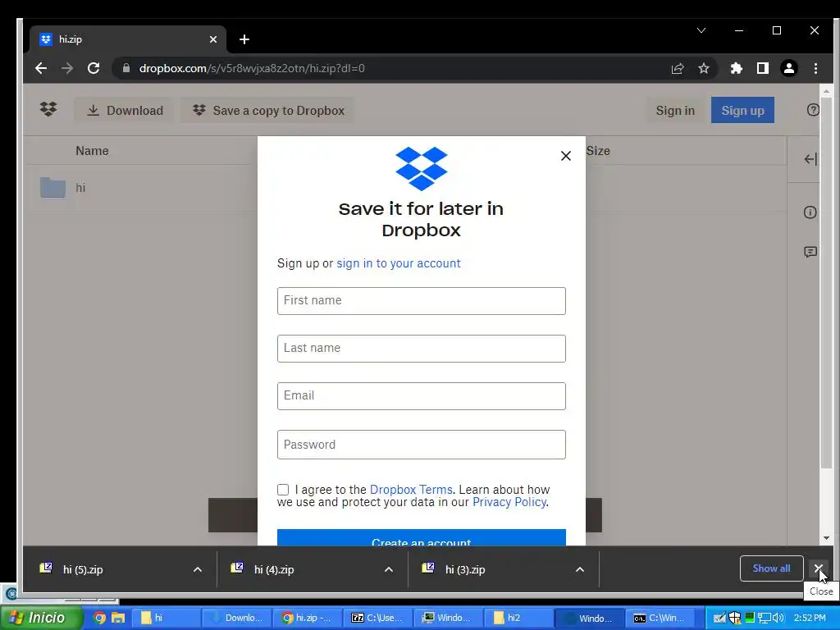Screen dimensions: 840x630
Task: Click the Size column header
Action: 598,151
